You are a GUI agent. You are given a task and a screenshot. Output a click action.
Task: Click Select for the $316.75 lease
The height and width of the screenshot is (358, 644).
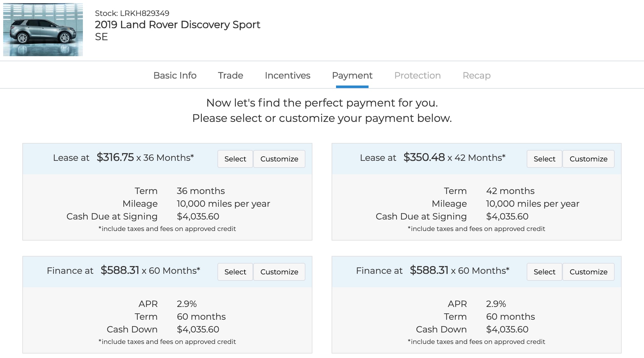[x=235, y=159]
